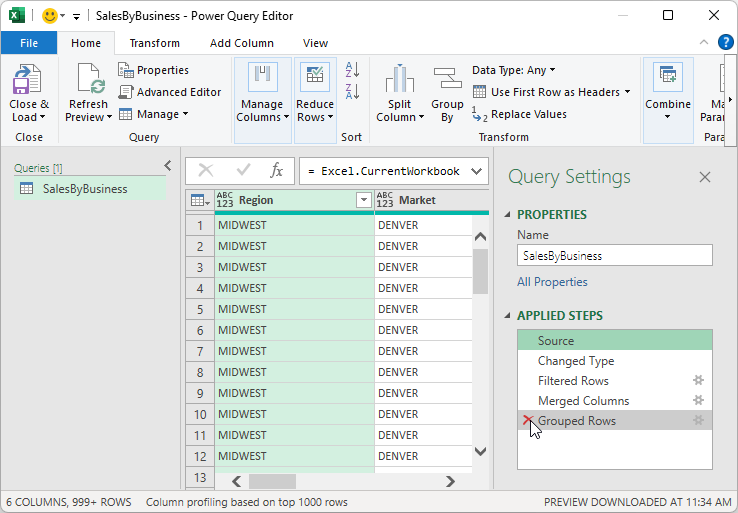Open the File tab
The width and height of the screenshot is (738, 513).
(29, 43)
